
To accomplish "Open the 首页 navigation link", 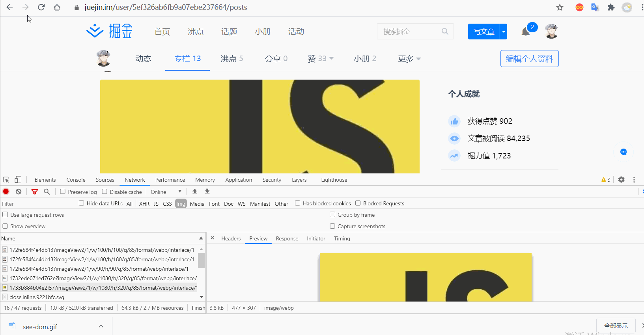I will [162, 32].
